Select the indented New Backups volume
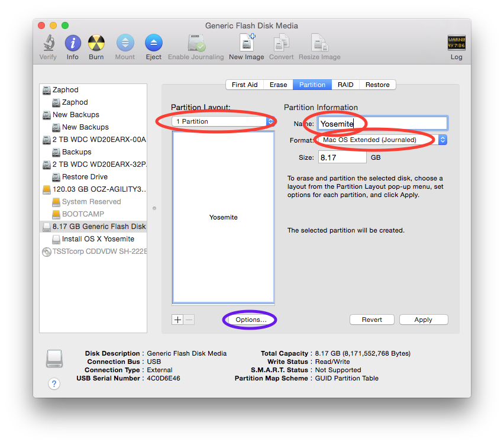The height and width of the screenshot is (445, 504). [93, 127]
